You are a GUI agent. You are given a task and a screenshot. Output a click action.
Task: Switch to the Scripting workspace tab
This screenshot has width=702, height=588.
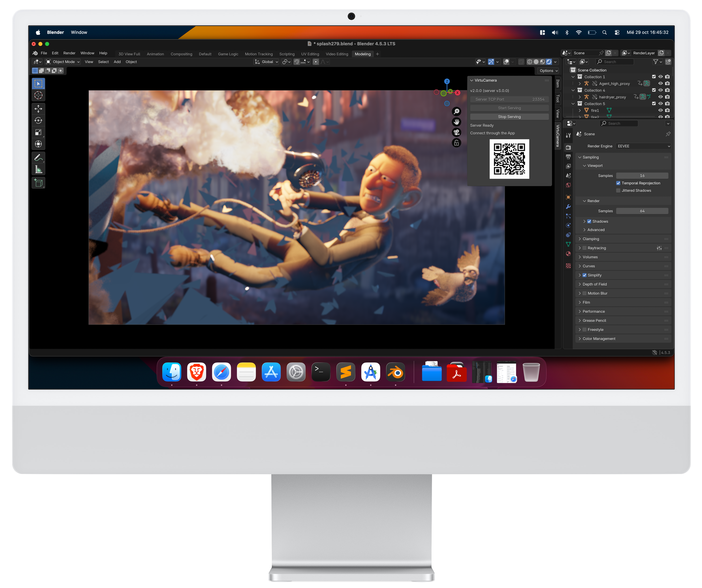pyautogui.click(x=287, y=54)
